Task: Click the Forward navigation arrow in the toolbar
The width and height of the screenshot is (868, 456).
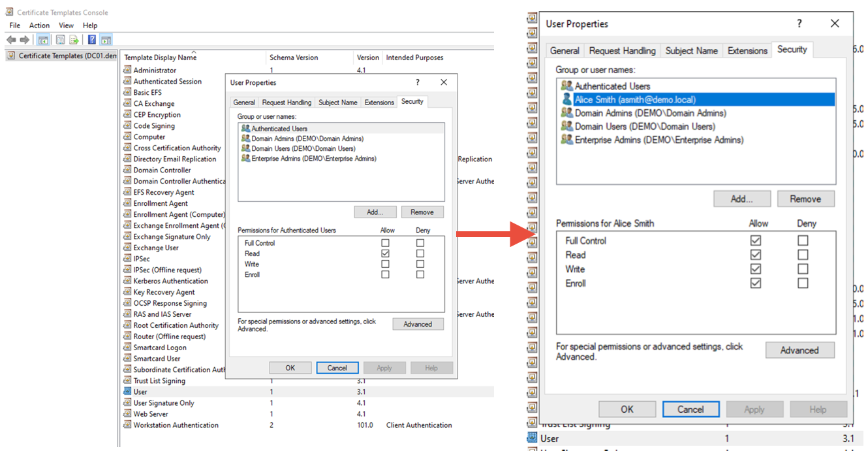Action: tap(24, 39)
